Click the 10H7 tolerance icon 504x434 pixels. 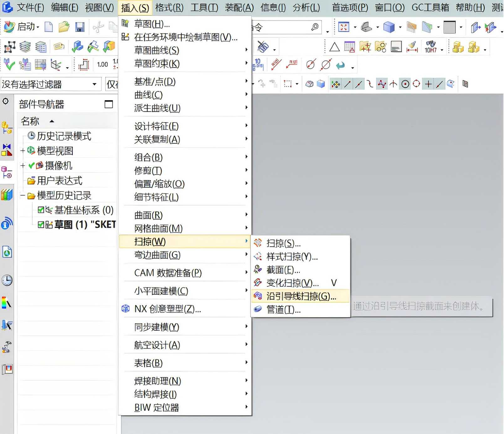pos(431,47)
